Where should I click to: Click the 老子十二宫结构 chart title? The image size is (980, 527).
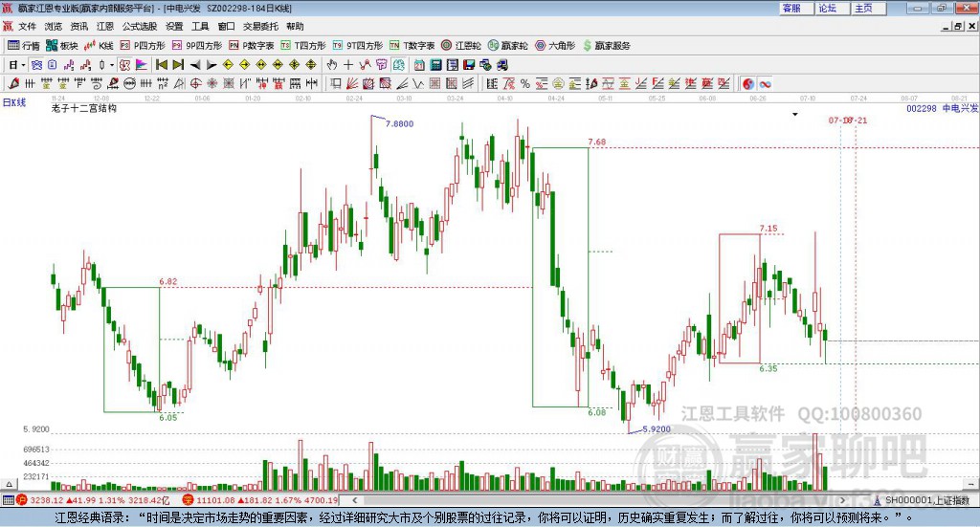tap(84, 108)
